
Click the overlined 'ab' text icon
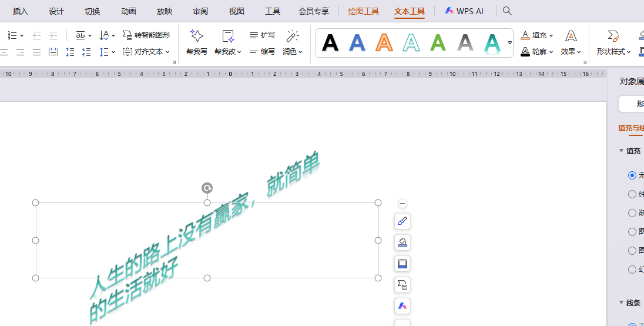tap(80, 35)
